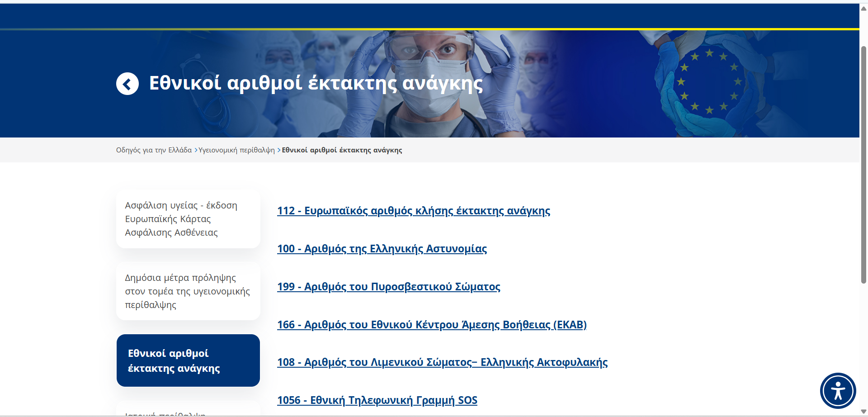Select 'Δημόσια μέτρα πρόληψης' sidebar item
868x417 pixels.
tap(188, 291)
